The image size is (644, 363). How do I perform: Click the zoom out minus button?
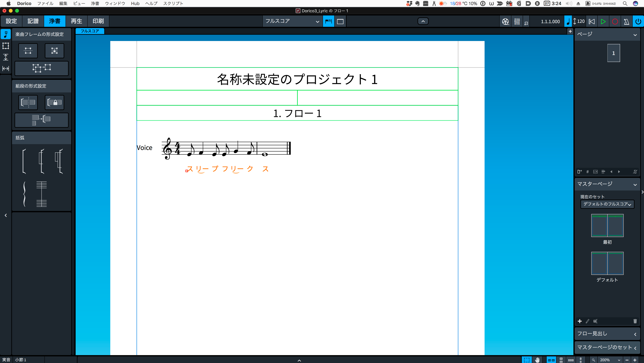627,360
